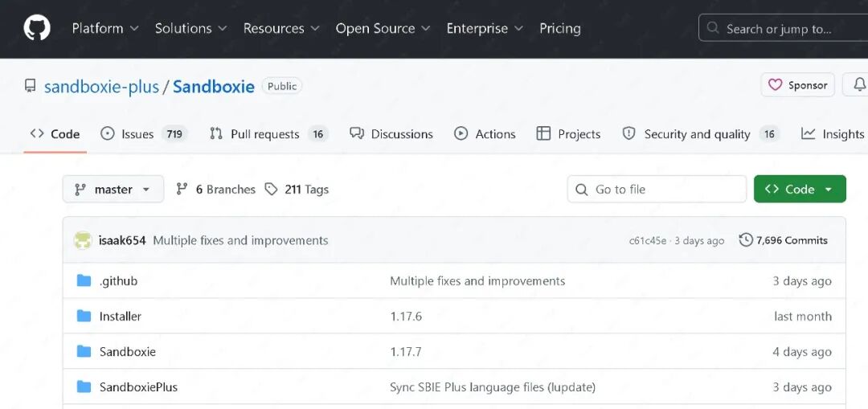The width and height of the screenshot is (868, 409).
Task: Click the Sponsor heart icon
Action: (775, 85)
